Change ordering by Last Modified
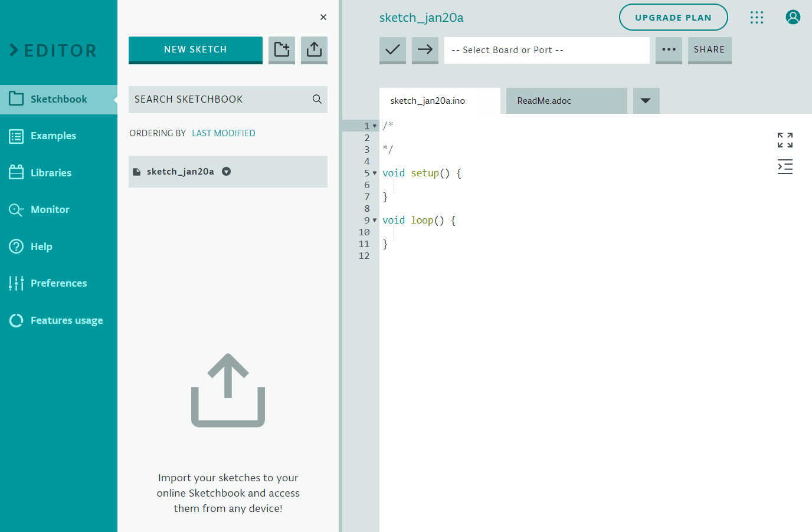This screenshot has height=532, width=812. (x=224, y=133)
